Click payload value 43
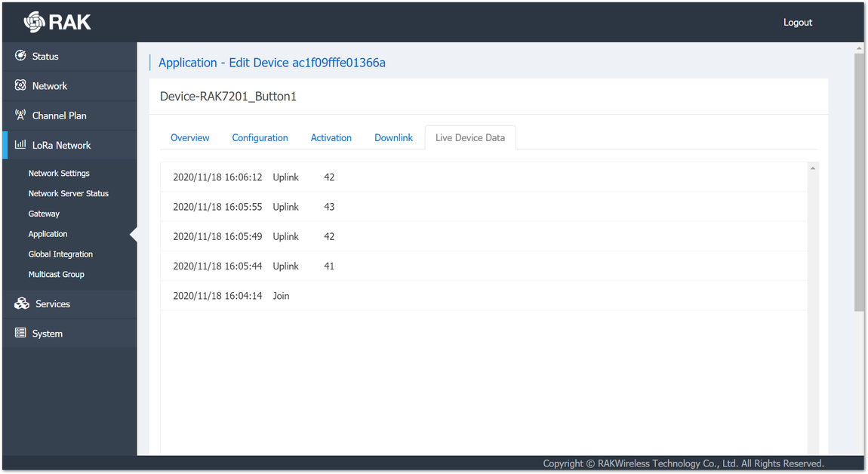 329,207
